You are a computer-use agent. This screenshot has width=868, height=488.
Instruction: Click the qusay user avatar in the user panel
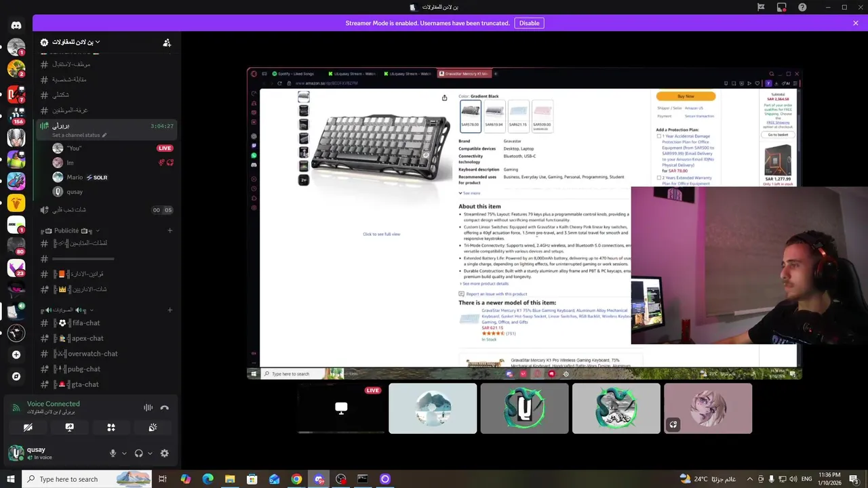(16, 453)
